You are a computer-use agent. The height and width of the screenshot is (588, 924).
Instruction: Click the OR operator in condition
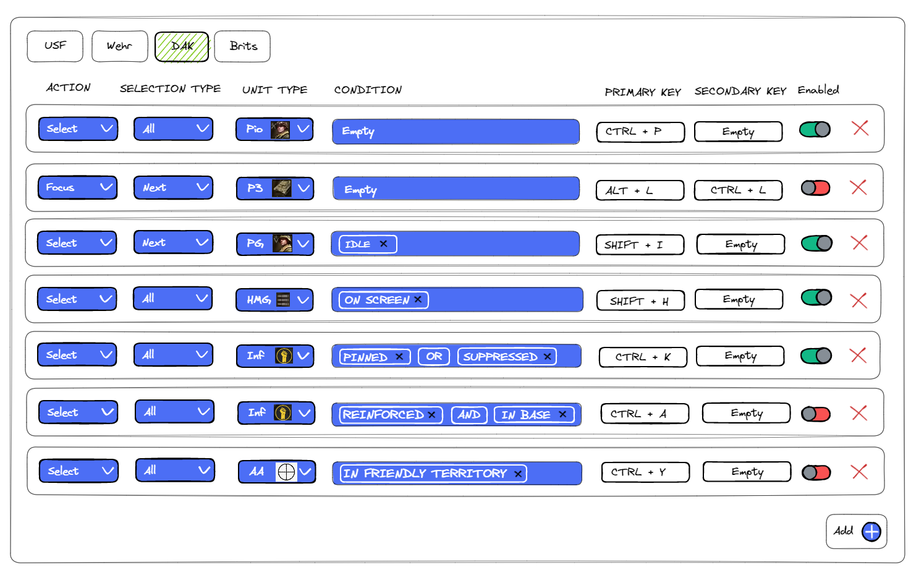(x=434, y=356)
